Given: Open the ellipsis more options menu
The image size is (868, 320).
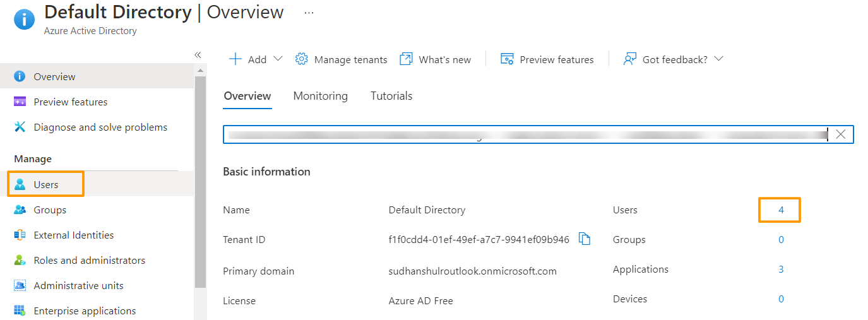Looking at the screenshot, I should (x=309, y=13).
